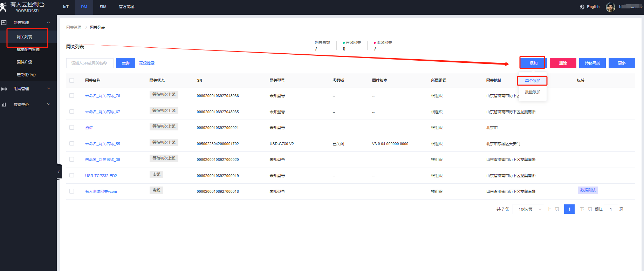Screen dimensions: 644x271
Task: Click the SN or gateway name search field
Action: pos(90,63)
